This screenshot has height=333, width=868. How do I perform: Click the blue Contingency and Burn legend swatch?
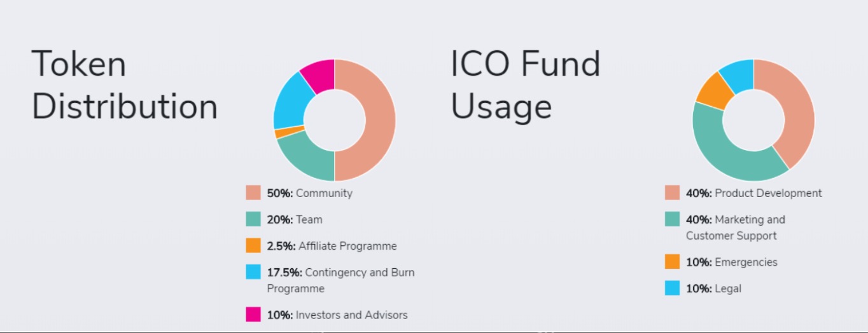pos(253,272)
